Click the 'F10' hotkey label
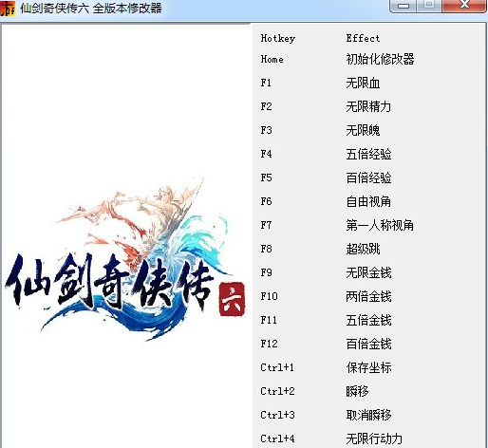This screenshot has width=488, height=448. [269, 296]
